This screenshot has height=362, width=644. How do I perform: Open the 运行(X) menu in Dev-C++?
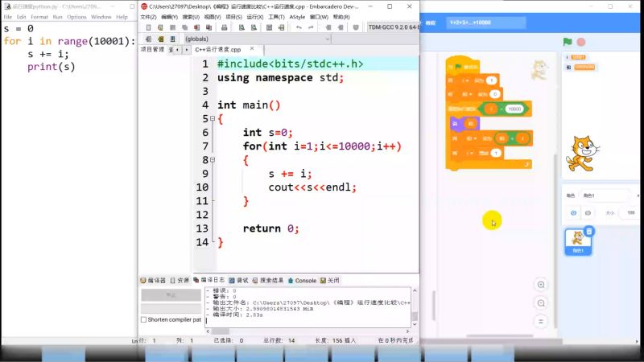tap(254, 17)
